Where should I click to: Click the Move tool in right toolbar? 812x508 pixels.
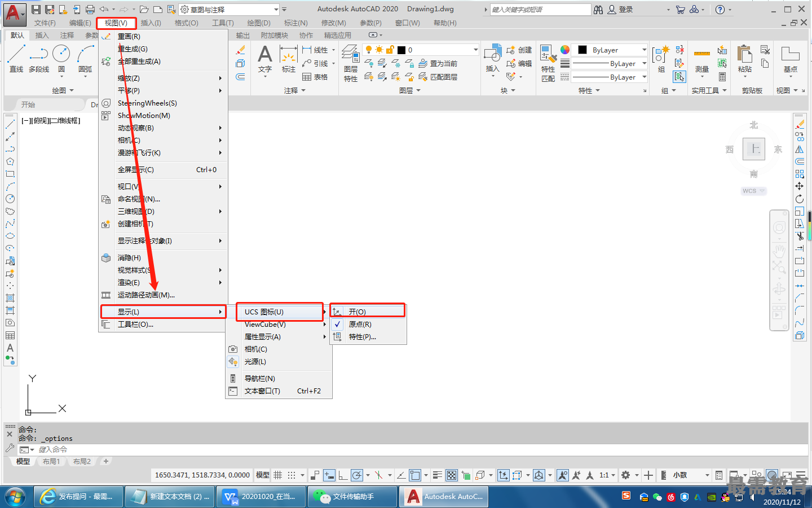click(x=800, y=186)
